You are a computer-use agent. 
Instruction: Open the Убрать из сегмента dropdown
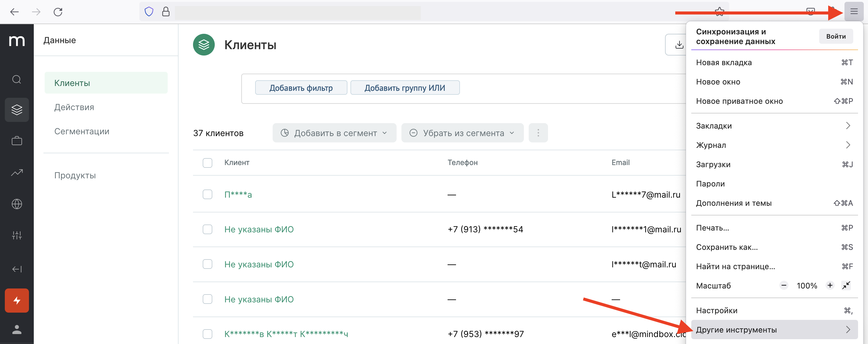pos(462,133)
